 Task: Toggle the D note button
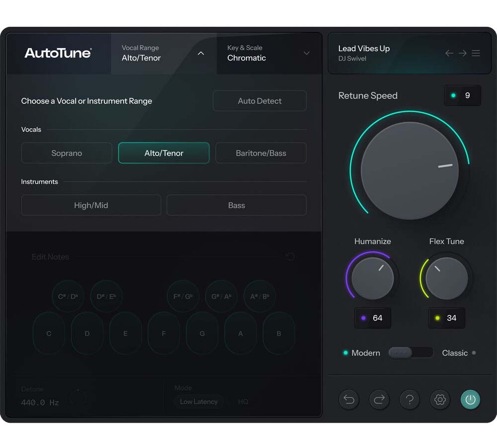point(87,333)
